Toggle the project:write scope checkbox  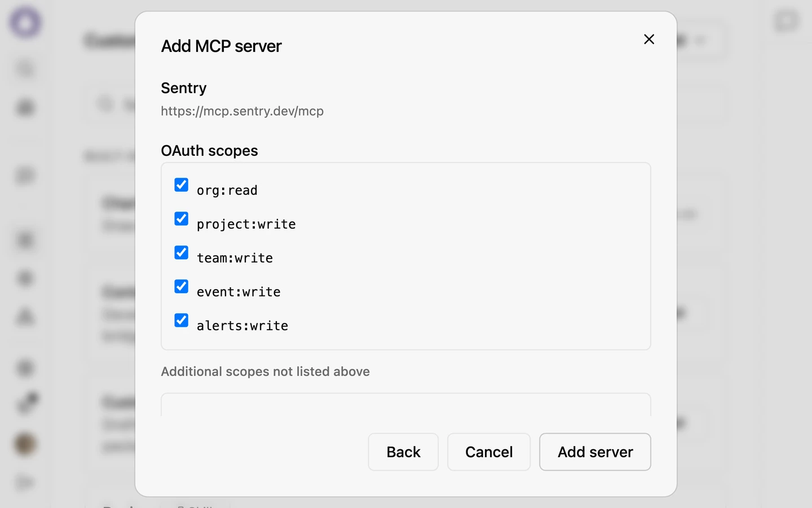click(x=181, y=218)
